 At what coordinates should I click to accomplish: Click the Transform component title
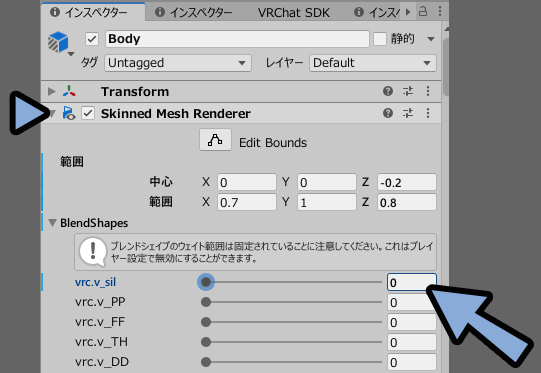(x=135, y=92)
